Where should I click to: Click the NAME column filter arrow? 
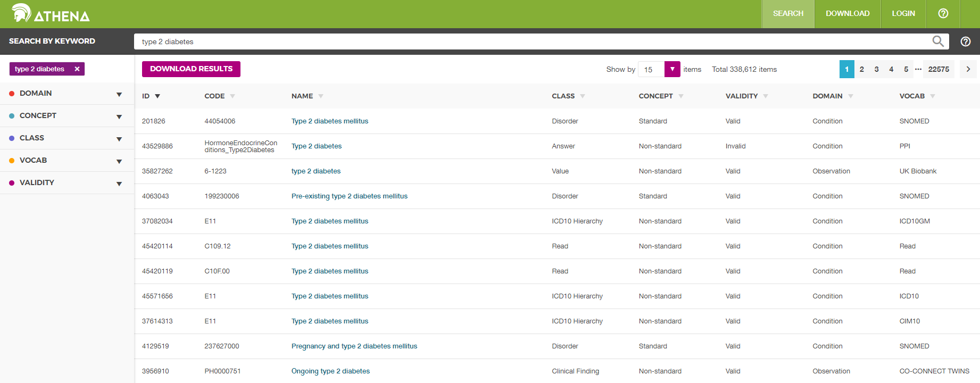[x=321, y=96]
